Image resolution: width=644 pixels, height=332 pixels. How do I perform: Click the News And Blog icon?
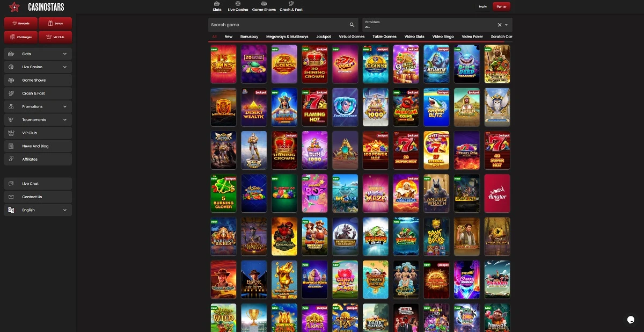pos(11,146)
